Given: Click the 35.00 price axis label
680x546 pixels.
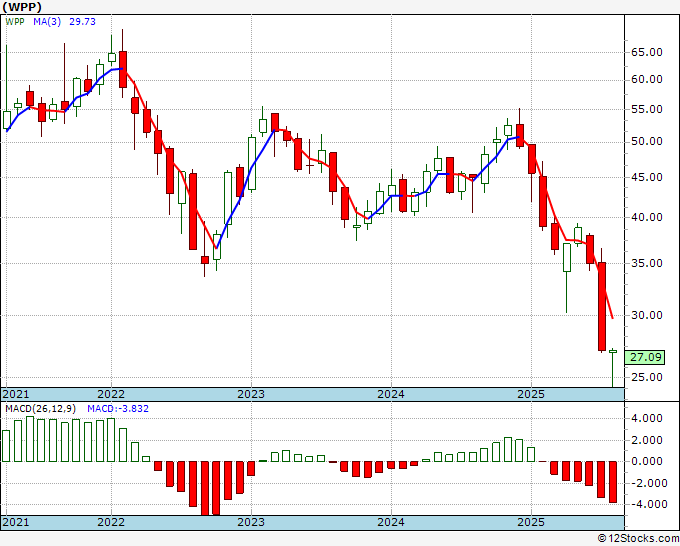Looking at the screenshot, I should tap(647, 263).
